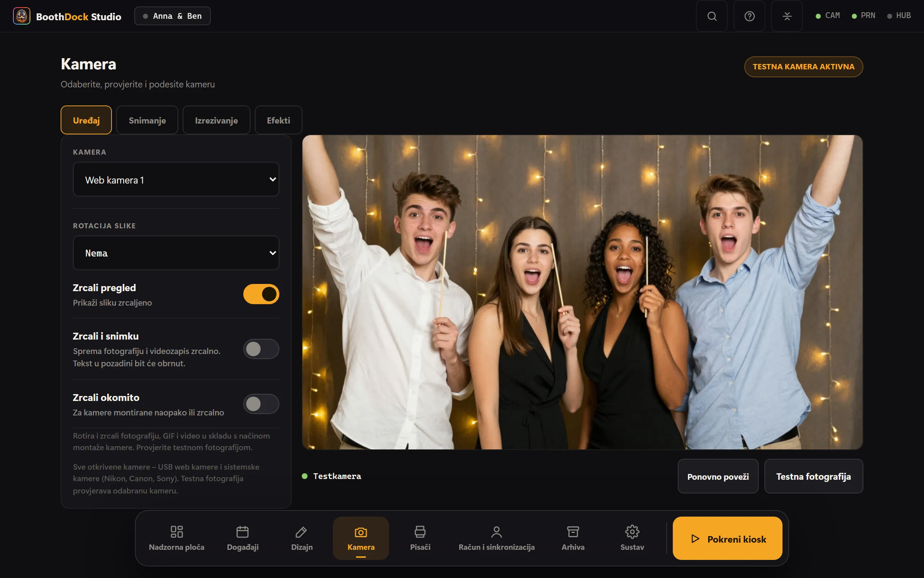This screenshot has height=578, width=924.
Task: Switch to the Efekti tab
Action: 278,120
